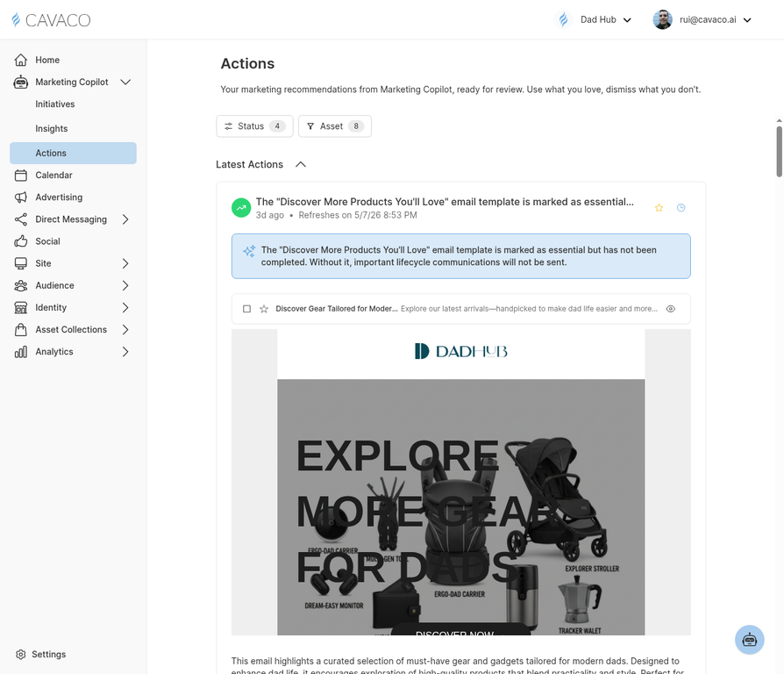Open the floating Copilot chatbot button
The height and width of the screenshot is (674, 784).
point(749,640)
